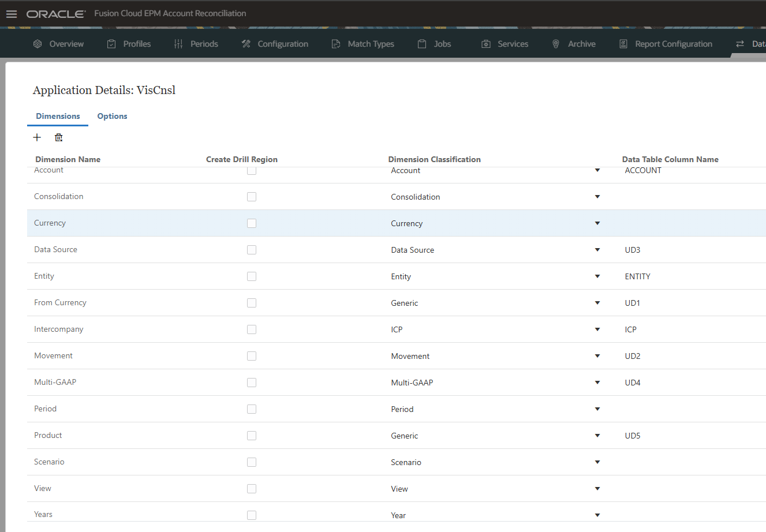Toggle View drill region checkbox
766x532 pixels.
252,489
